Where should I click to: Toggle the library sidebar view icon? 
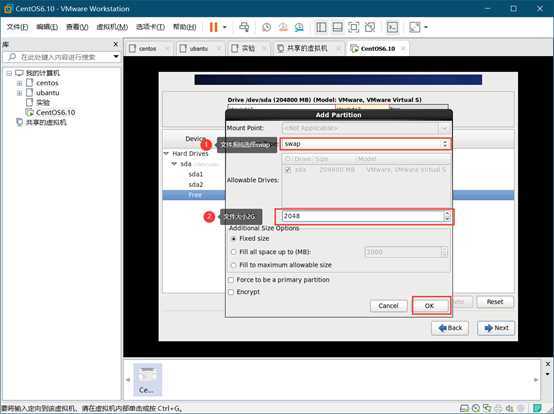point(321,27)
